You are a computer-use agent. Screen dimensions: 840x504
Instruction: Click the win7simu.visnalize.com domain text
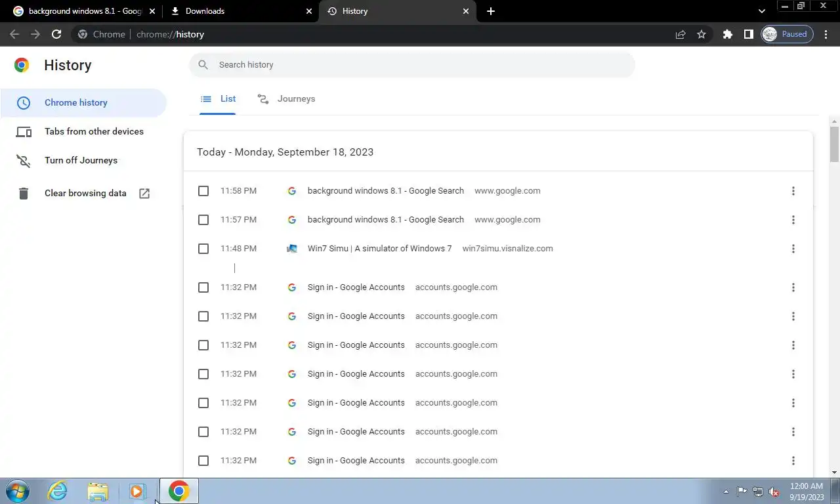[508, 249]
